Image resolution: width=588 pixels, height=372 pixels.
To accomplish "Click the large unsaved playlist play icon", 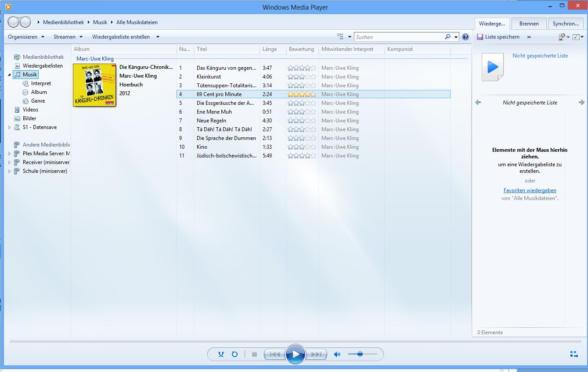I will [493, 67].
